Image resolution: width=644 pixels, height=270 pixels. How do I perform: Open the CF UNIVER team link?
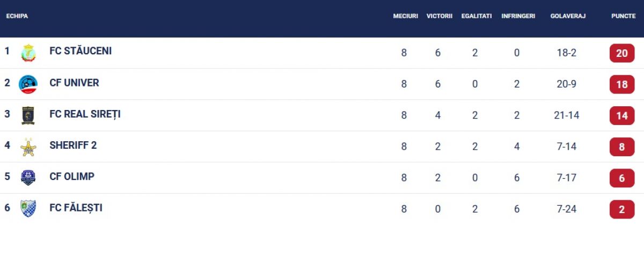tap(74, 83)
